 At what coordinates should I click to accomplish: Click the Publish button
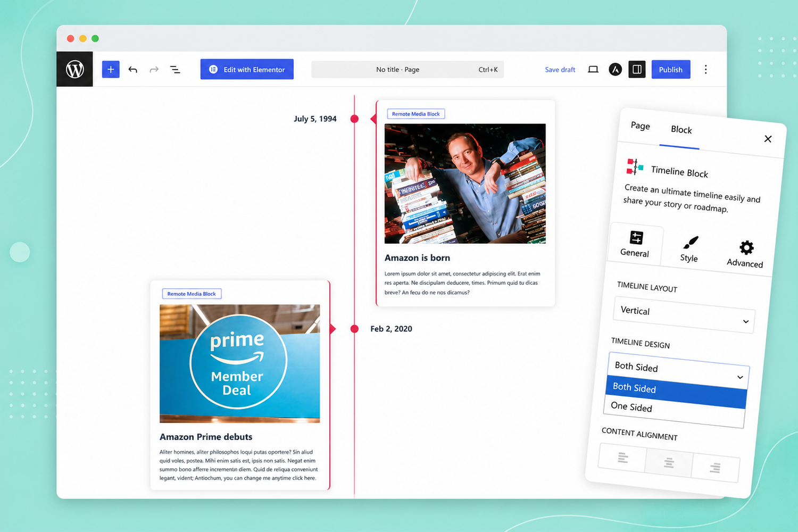point(671,69)
